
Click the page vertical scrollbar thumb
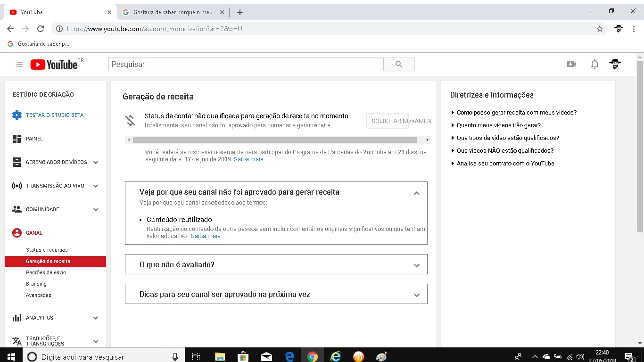640,146
